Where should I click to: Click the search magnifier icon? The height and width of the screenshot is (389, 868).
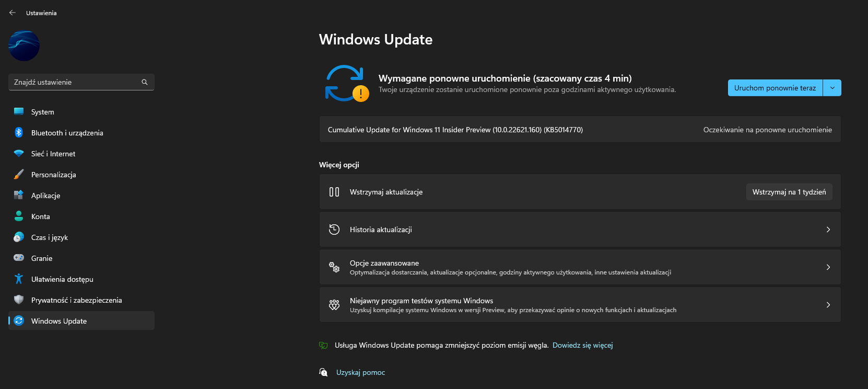(x=145, y=82)
